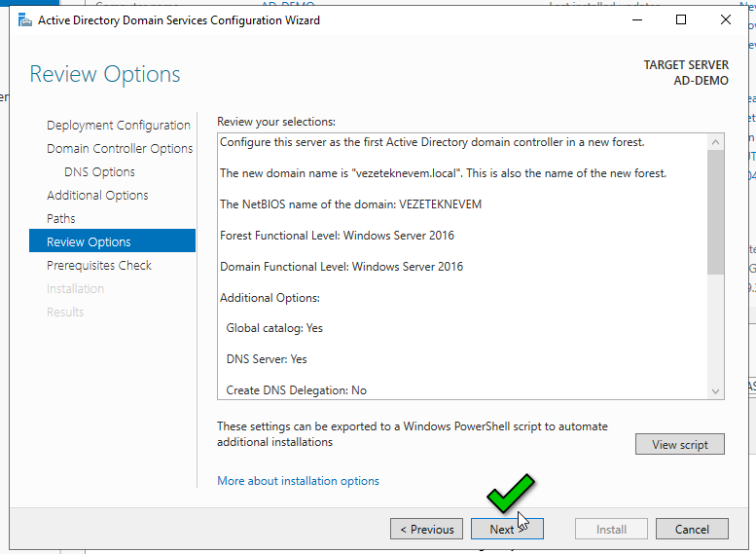Select DNS Options in the sidebar

point(99,171)
